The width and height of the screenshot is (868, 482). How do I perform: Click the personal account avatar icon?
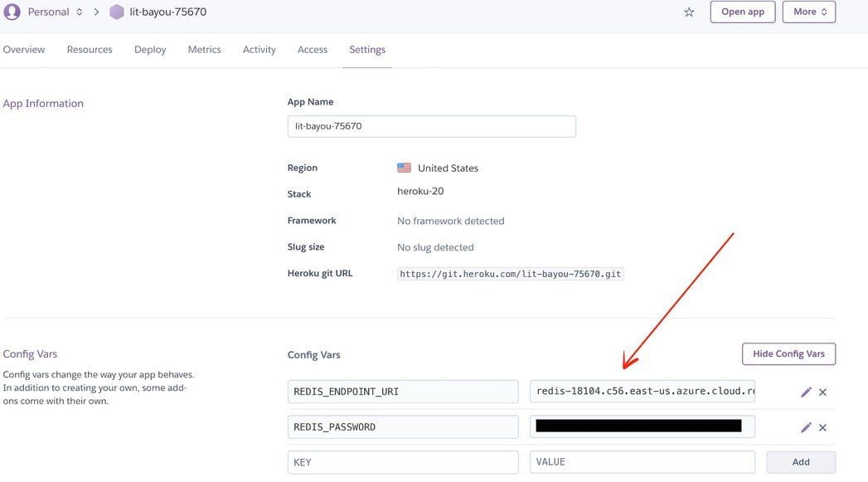[10, 12]
